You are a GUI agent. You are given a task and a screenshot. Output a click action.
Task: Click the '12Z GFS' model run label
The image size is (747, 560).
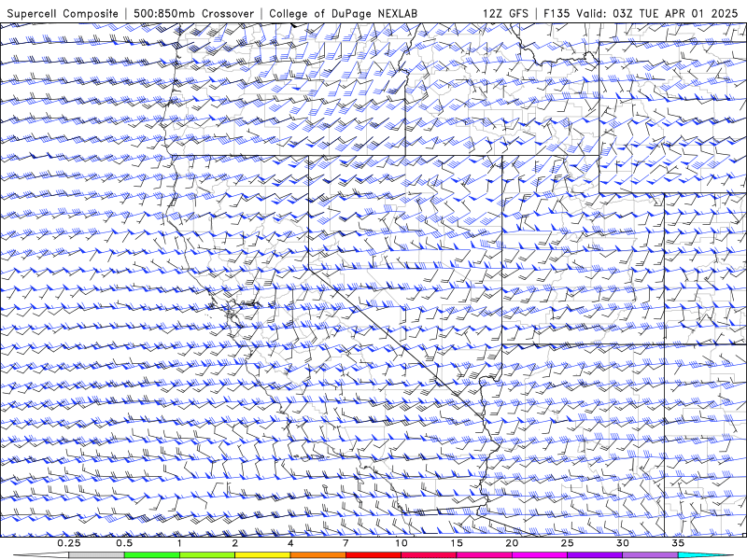(x=505, y=13)
